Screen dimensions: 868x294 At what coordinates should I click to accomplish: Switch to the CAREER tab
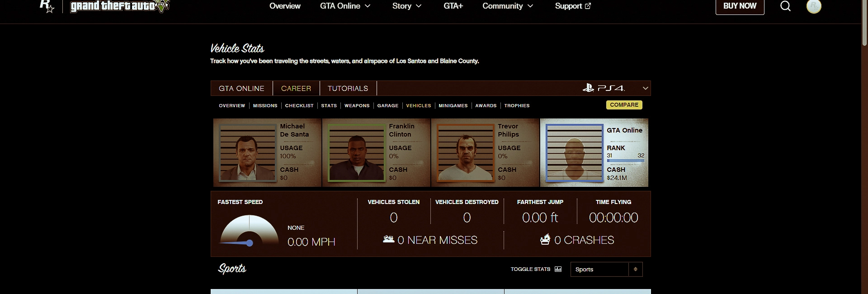[296, 88]
